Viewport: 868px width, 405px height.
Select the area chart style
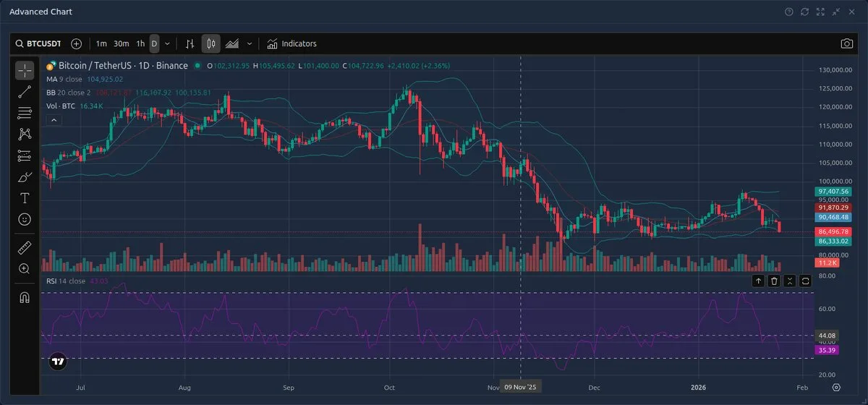(x=232, y=43)
